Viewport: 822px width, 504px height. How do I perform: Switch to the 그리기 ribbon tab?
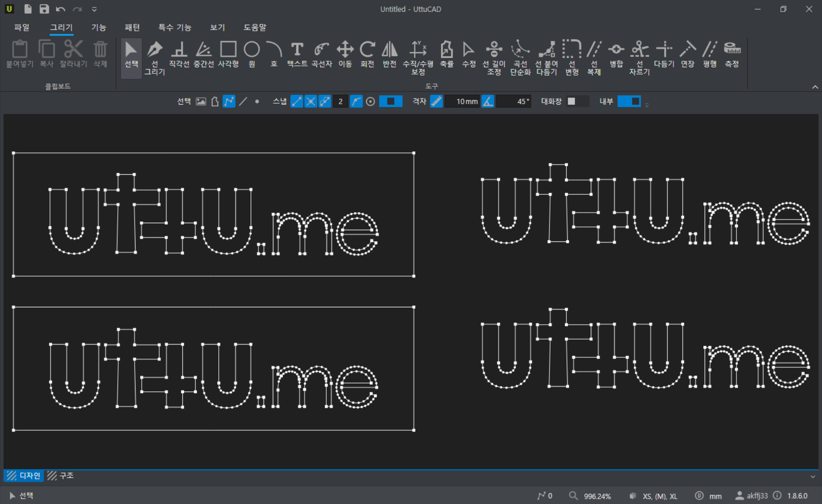[x=62, y=28]
